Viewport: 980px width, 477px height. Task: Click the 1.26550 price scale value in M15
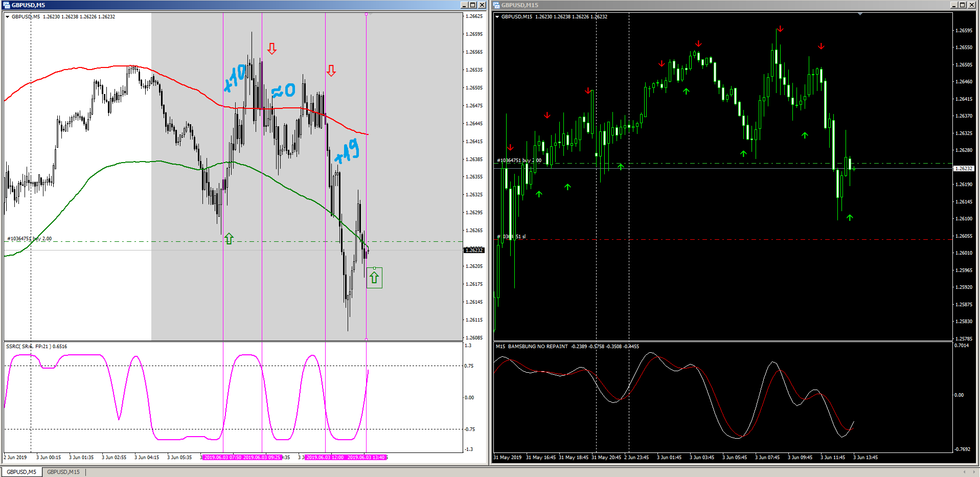point(964,48)
